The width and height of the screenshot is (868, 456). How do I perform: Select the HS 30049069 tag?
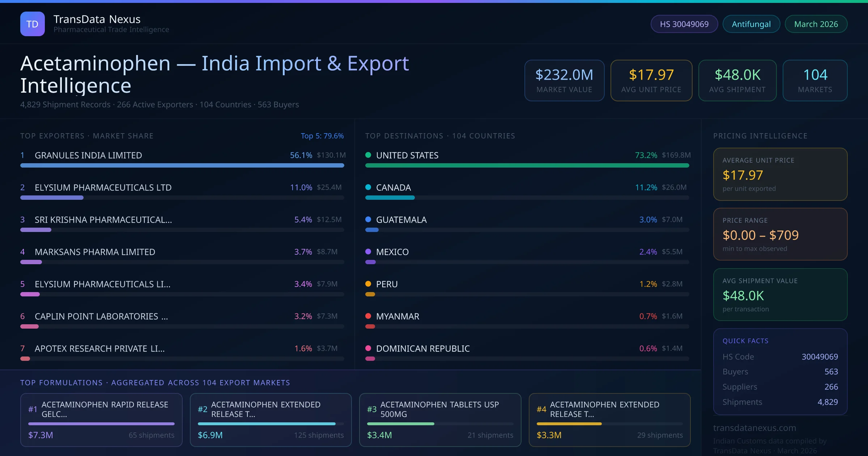(x=684, y=24)
